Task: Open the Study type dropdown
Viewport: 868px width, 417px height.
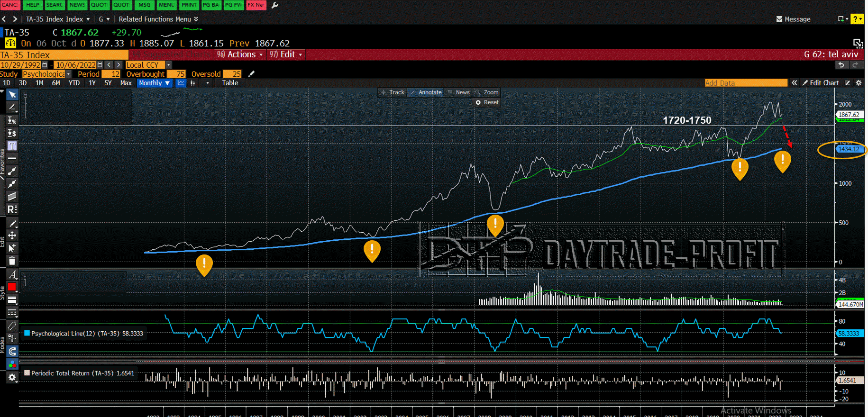Action: tap(46, 74)
